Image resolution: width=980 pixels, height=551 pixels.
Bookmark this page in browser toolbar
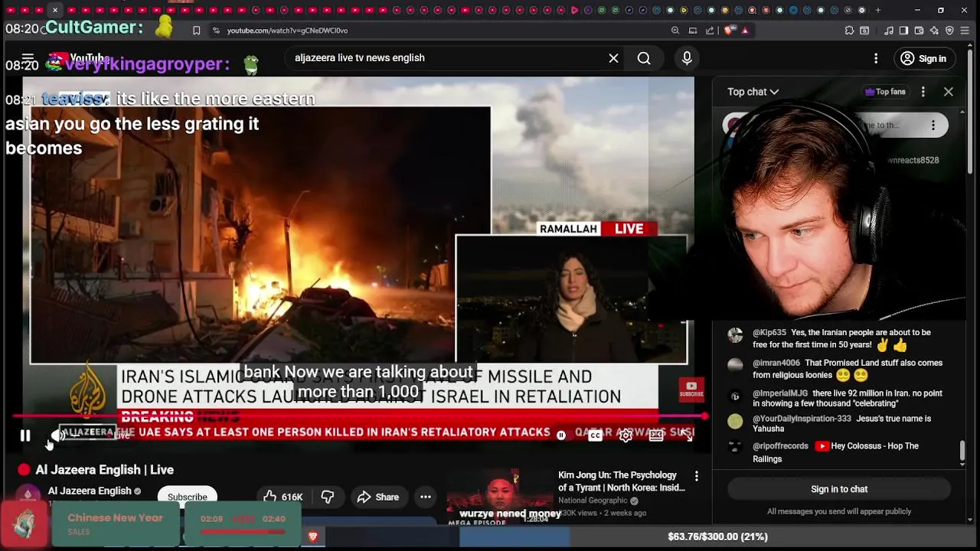pos(196,31)
